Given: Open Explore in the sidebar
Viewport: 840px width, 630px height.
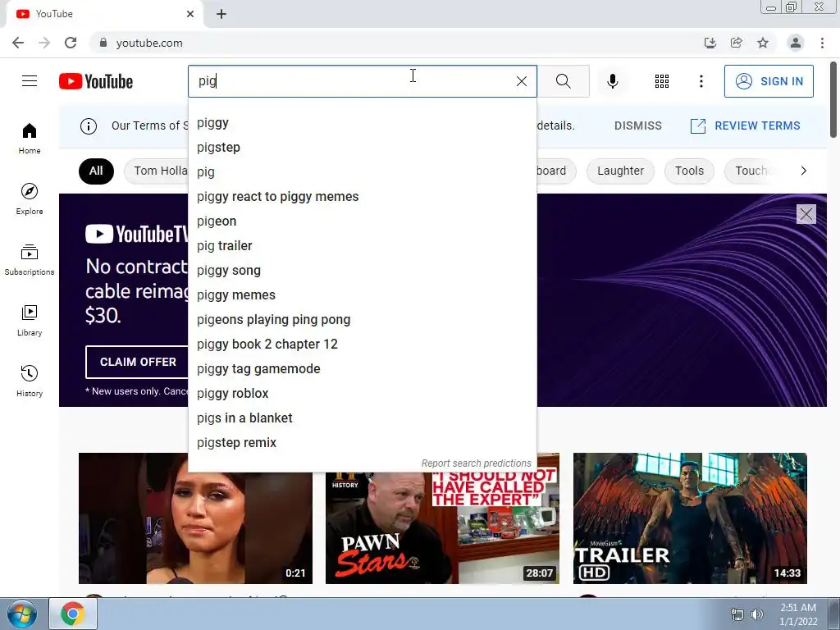Looking at the screenshot, I should [30, 199].
